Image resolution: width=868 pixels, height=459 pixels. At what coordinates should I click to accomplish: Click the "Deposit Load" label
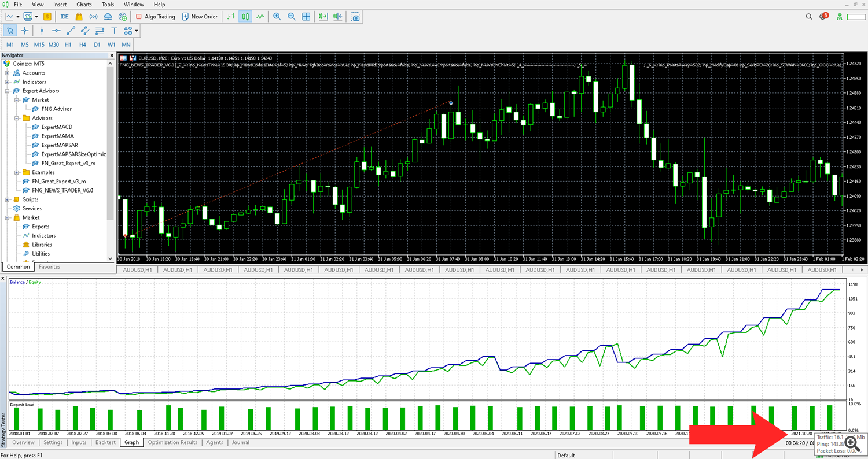pos(21,405)
